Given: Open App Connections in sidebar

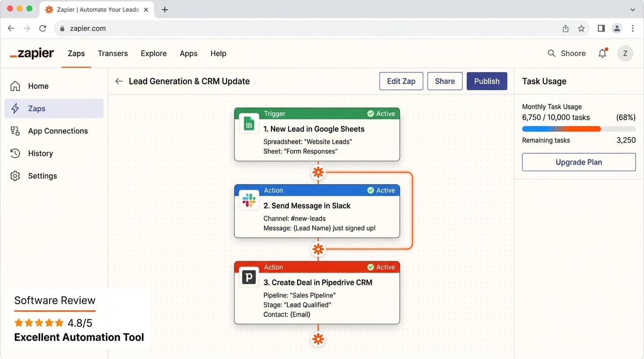Looking at the screenshot, I should tap(54, 131).
